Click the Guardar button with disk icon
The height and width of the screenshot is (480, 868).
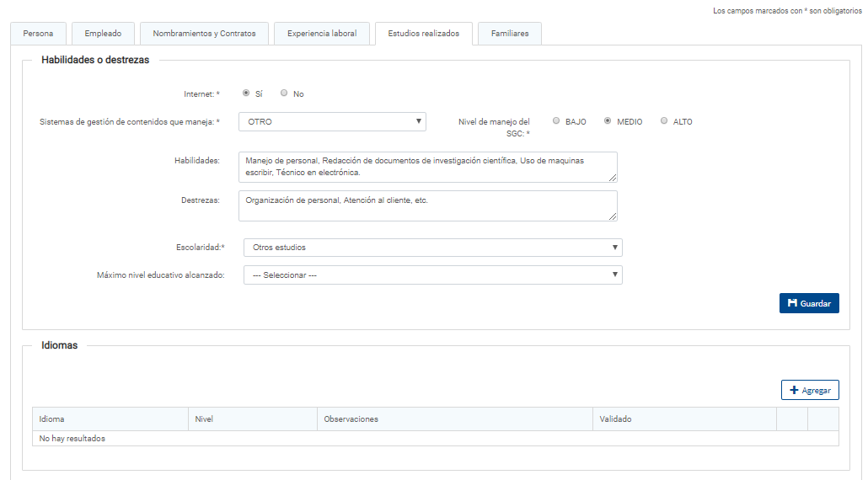(808, 303)
